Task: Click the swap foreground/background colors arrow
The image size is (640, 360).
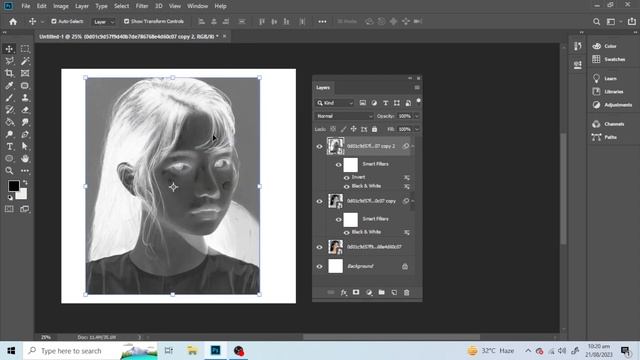Action: (x=25, y=182)
